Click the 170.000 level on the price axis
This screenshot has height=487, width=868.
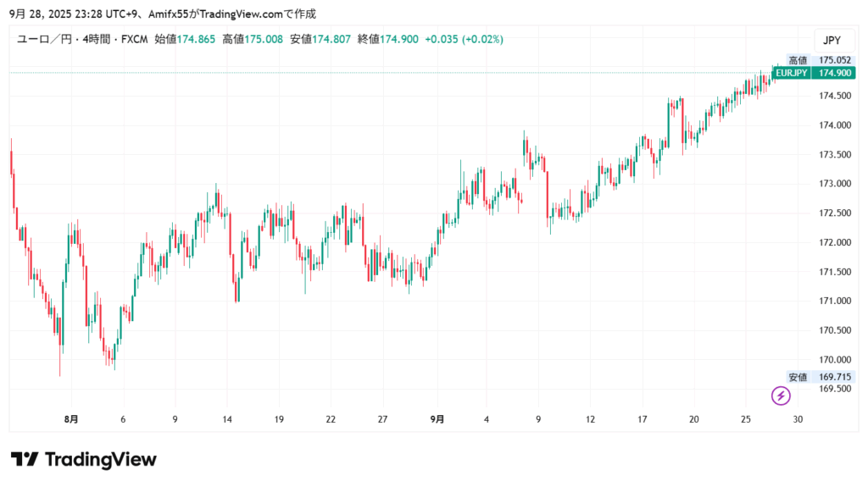834,359
